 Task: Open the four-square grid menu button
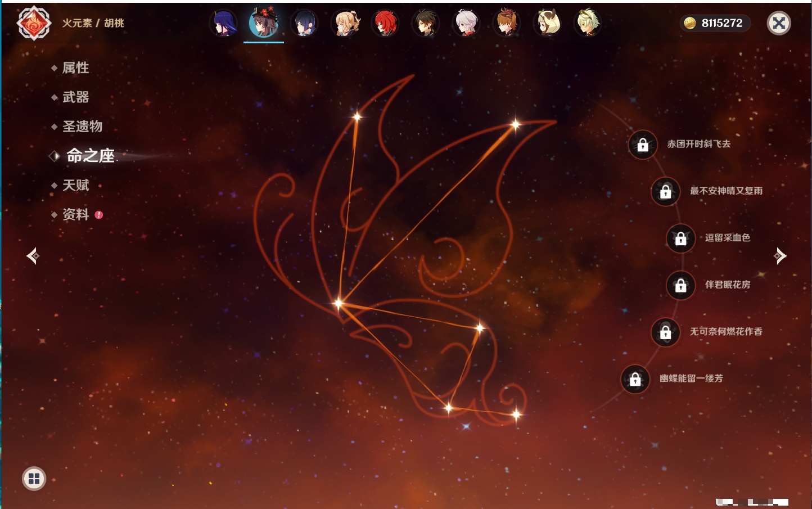pyautogui.click(x=34, y=479)
